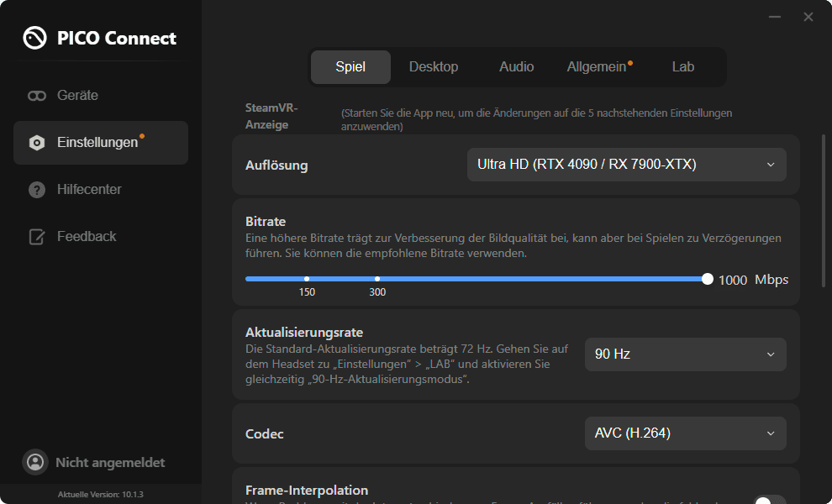This screenshot has height=504, width=832.
Task: Set Bitrate slider to the 300 mark
Action: click(x=377, y=279)
